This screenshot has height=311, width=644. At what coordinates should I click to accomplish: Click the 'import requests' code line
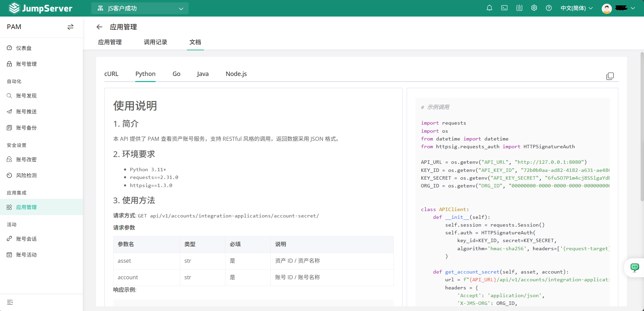(444, 123)
